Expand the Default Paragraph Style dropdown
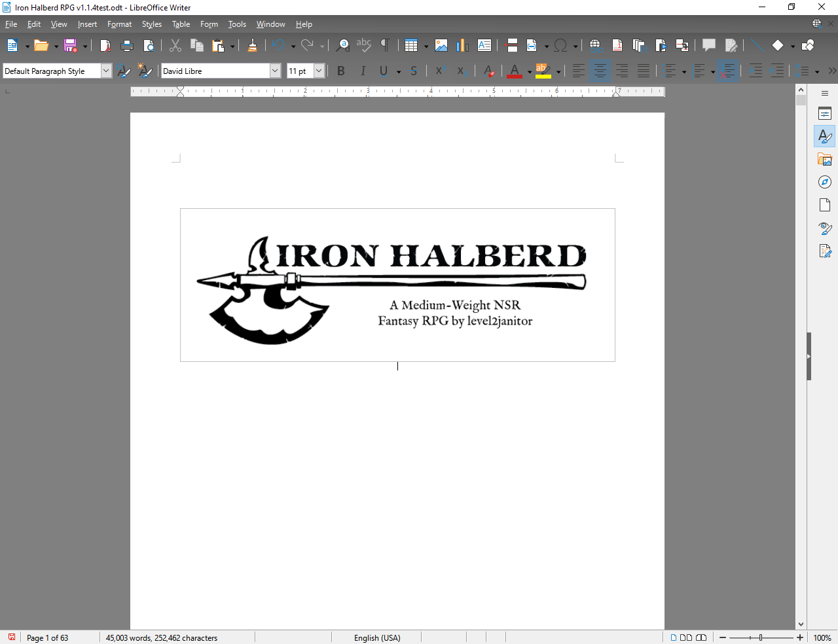The width and height of the screenshot is (838, 644). click(x=106, y=71)
